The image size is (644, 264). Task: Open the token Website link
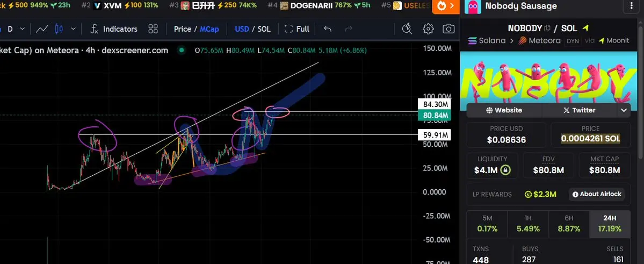(504, 110)
